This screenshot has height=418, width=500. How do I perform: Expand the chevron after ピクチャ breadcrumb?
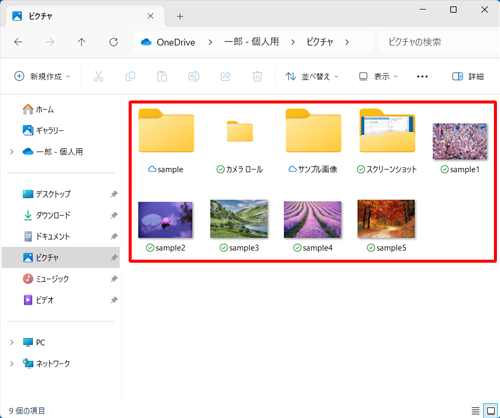click(x=347, y=42)
